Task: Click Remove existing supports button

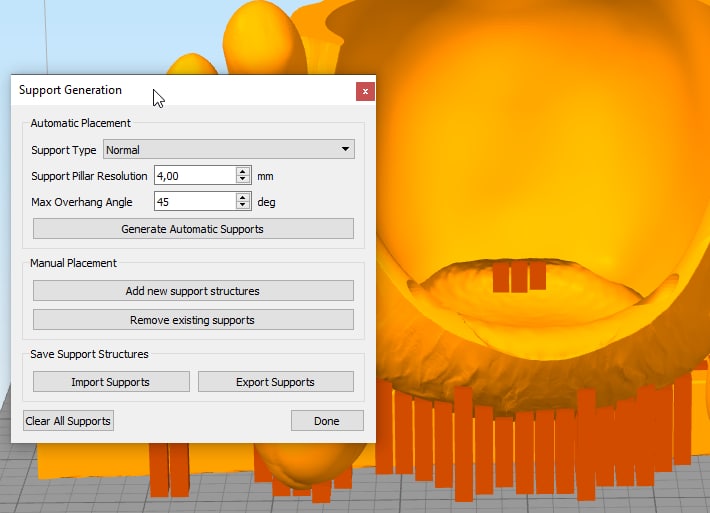Action: [193, 320]
